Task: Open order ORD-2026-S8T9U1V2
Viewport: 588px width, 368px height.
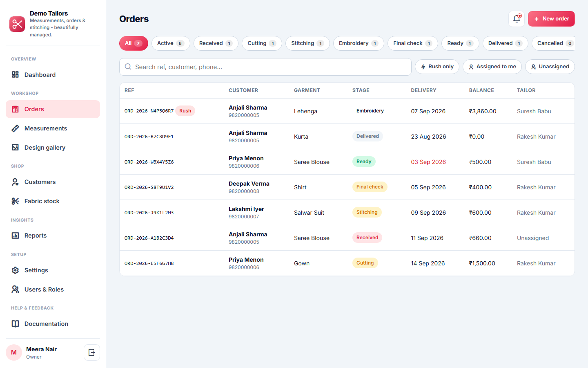Action: (149, 187)
